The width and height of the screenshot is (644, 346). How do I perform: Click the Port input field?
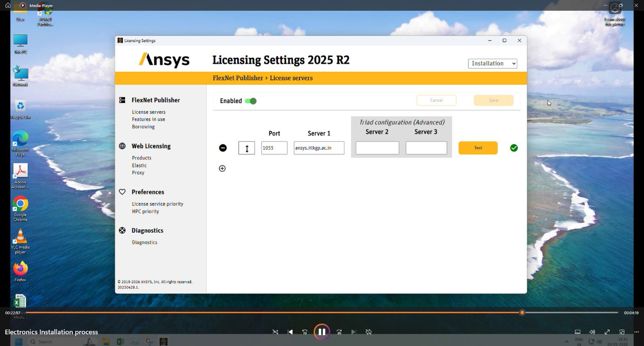[274, 148]
